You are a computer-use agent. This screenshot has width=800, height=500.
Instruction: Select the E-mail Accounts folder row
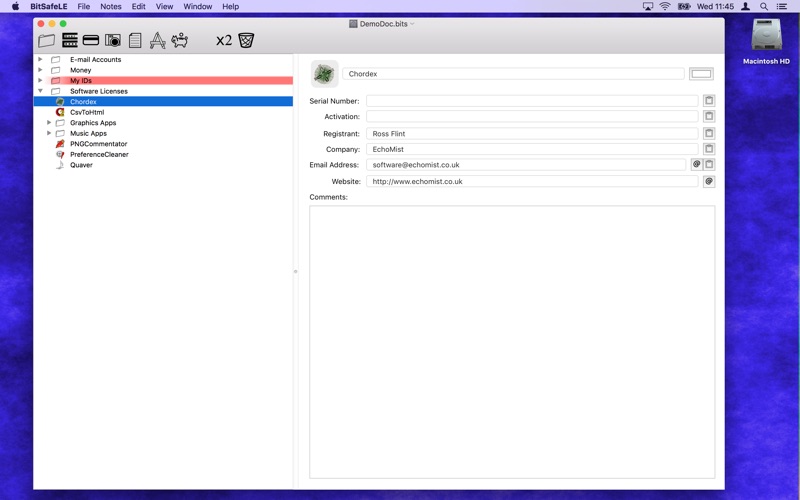pos(163,59)
